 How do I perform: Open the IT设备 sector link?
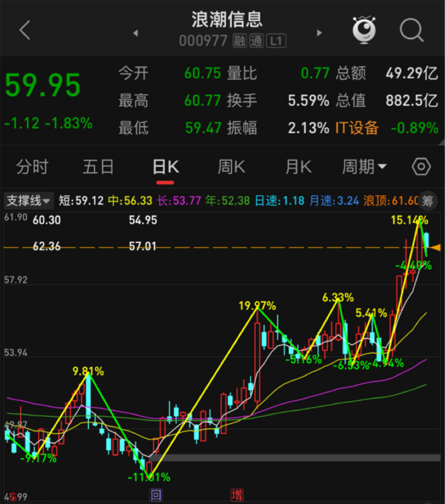pyautogui.click(x=357, y=128)
